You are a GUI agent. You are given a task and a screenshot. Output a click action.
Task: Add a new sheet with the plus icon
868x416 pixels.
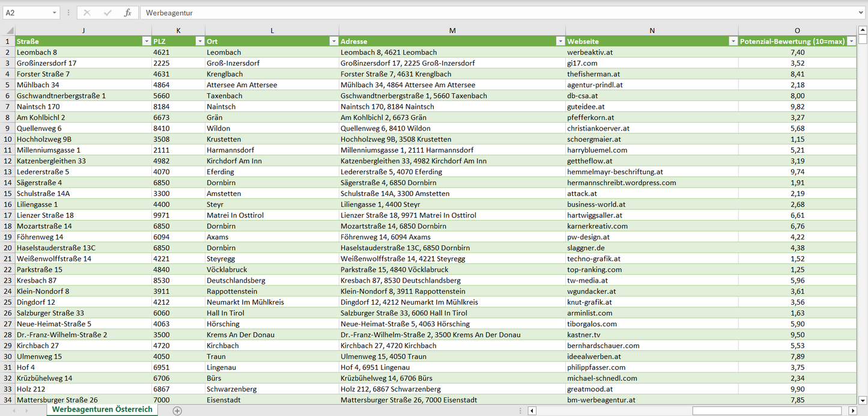pyautogui.click(x=177, y=411)
